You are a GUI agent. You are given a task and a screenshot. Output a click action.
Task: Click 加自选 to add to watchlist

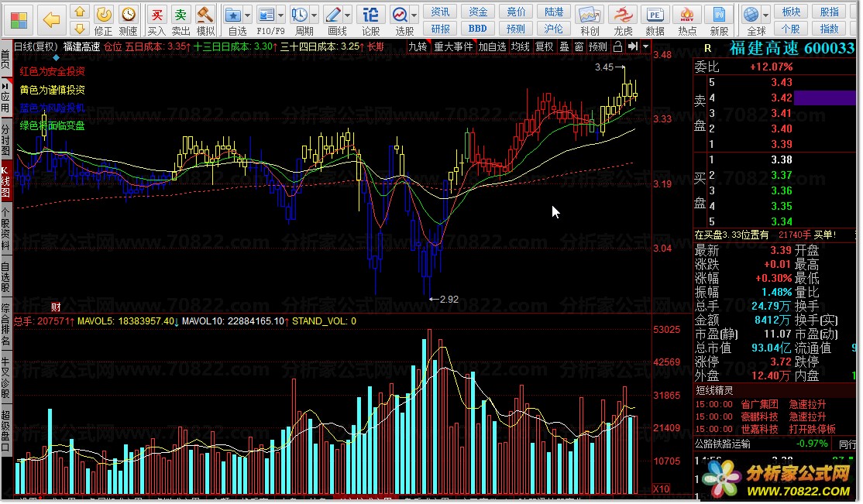click(x=492, y=46)
